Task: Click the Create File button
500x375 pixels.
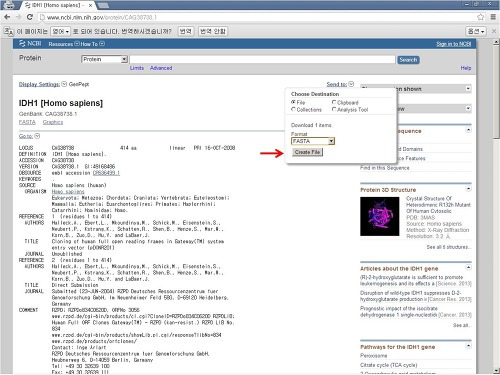Action: [x=307, y=152]
